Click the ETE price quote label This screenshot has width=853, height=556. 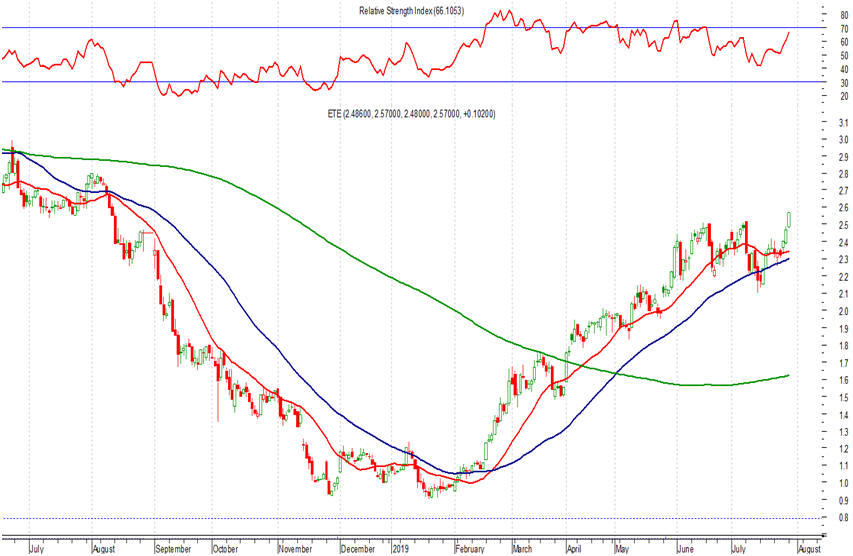[x=411, y=114]
